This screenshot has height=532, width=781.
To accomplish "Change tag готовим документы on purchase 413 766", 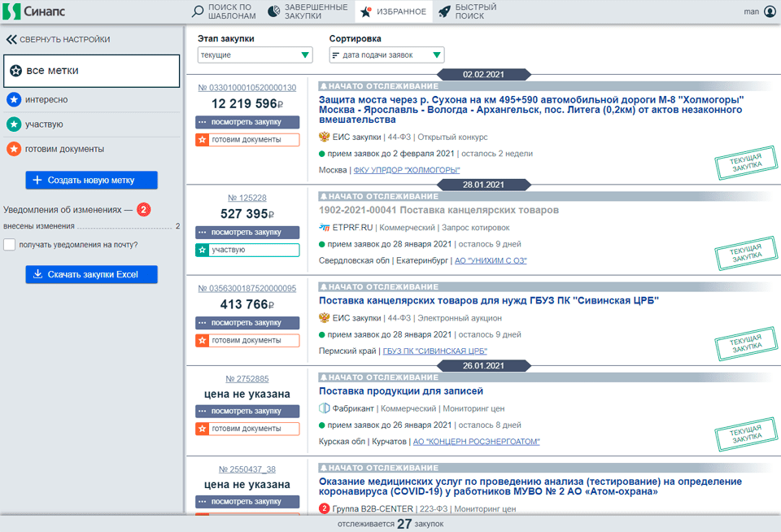I will [247, 340].
